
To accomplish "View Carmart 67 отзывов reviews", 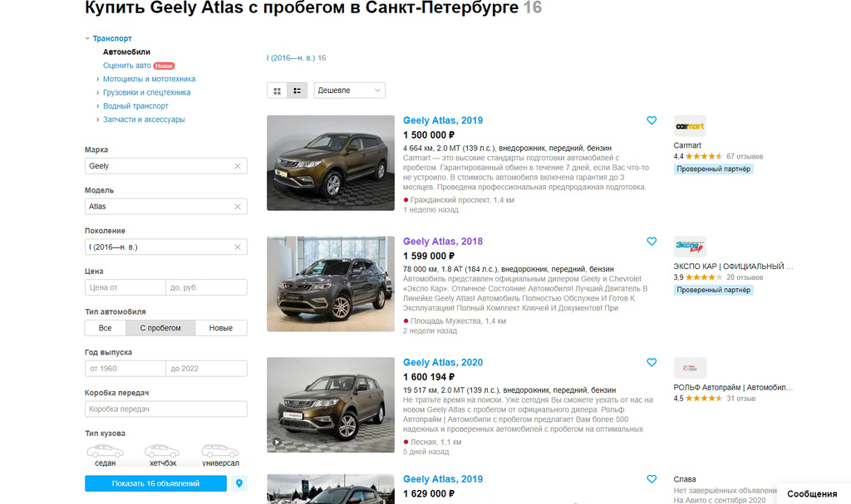I will pos(745,156).
